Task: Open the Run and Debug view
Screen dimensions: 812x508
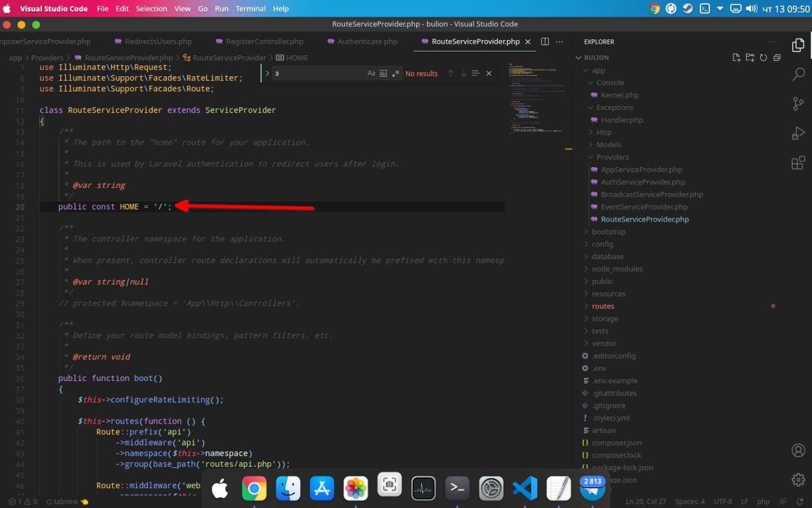Action: click(x=798, y=133)
